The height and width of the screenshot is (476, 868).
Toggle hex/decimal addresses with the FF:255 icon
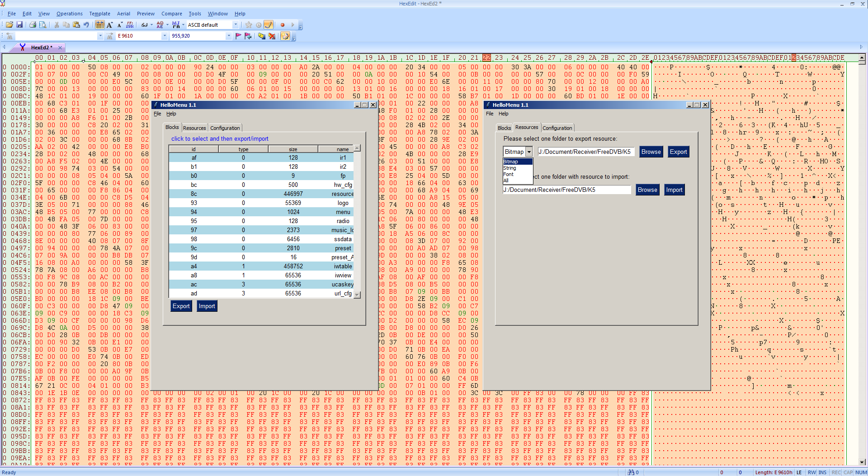coord(130,25)
